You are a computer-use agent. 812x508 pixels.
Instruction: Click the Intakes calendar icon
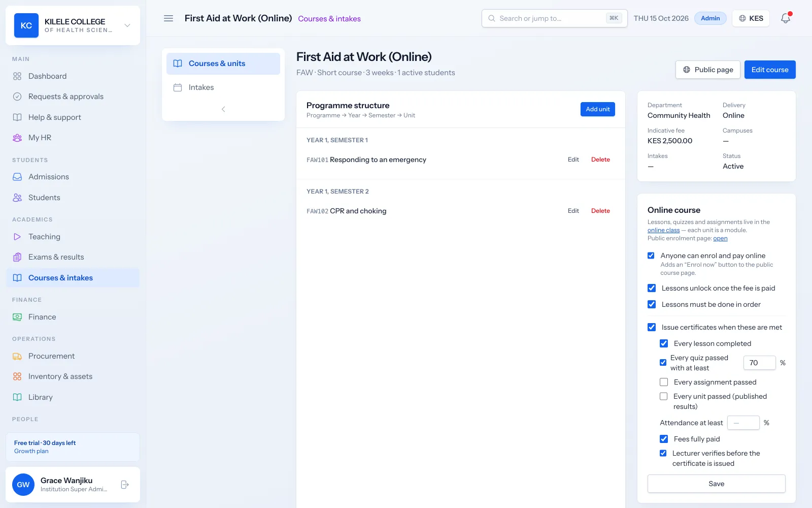click(x=178, y=87)
